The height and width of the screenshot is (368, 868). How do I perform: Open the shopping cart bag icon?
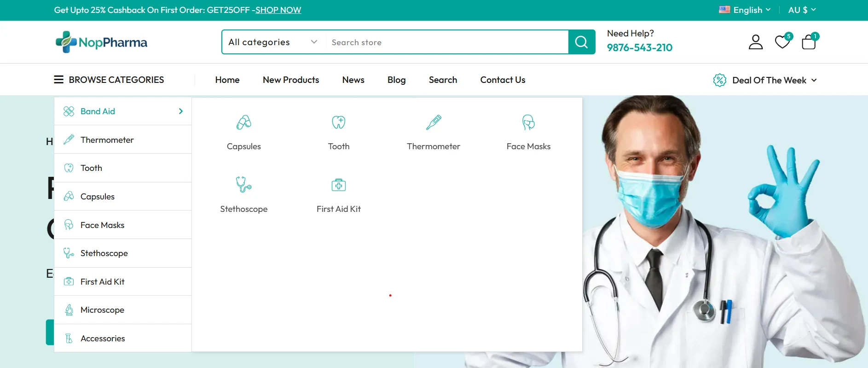809,42
